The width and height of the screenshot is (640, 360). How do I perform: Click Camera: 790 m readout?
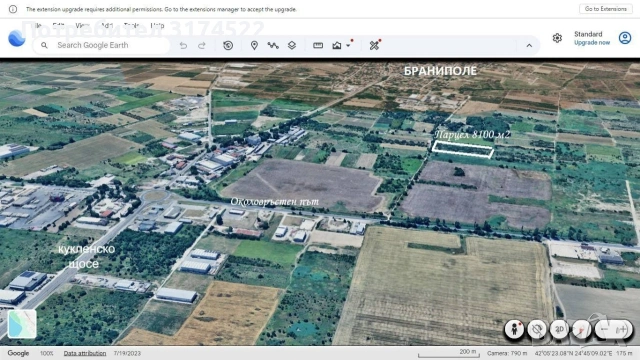[507, 353]
